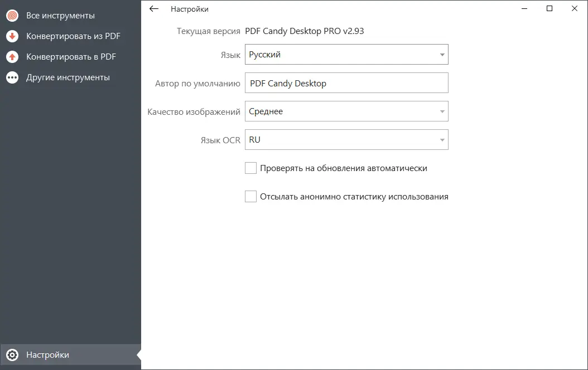Image resolution: width=588 pixels, height=370 pixels.
Task: Click the Other Tools three-dots icon
Action: point(12,77)
